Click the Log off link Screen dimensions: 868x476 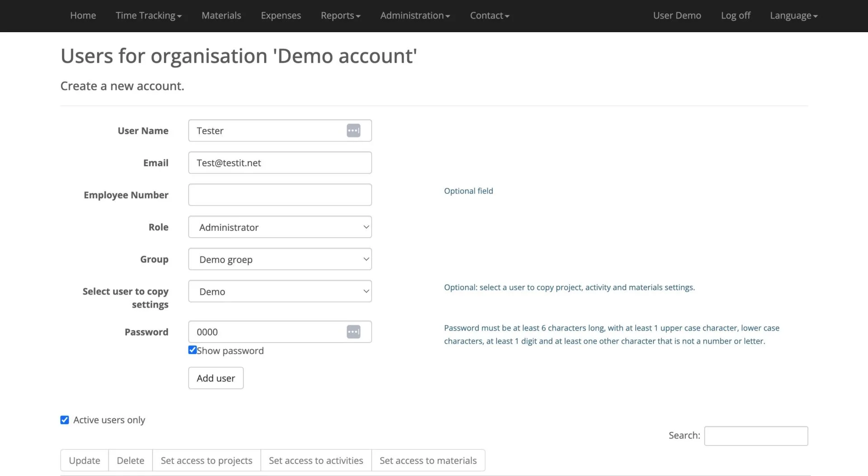735,16
